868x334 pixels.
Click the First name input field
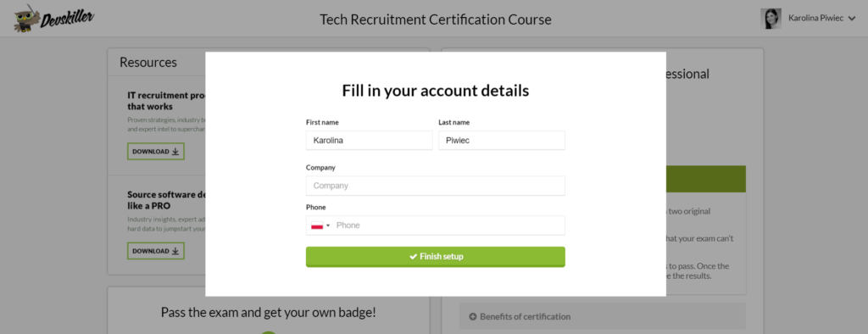click(369, 141)
